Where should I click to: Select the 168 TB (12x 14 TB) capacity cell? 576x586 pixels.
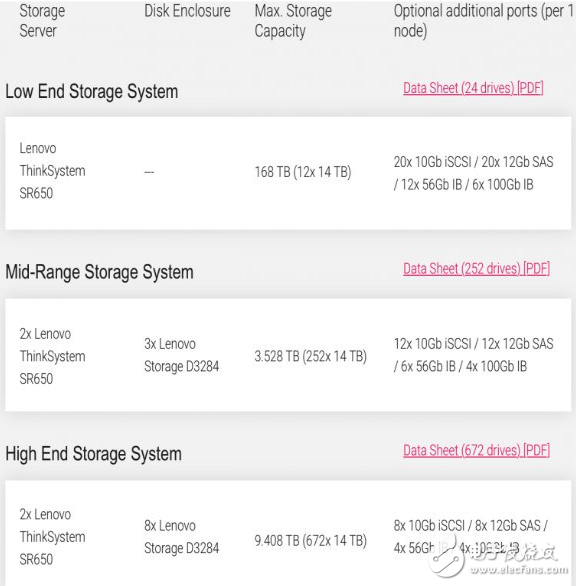(x=303, y=172)
